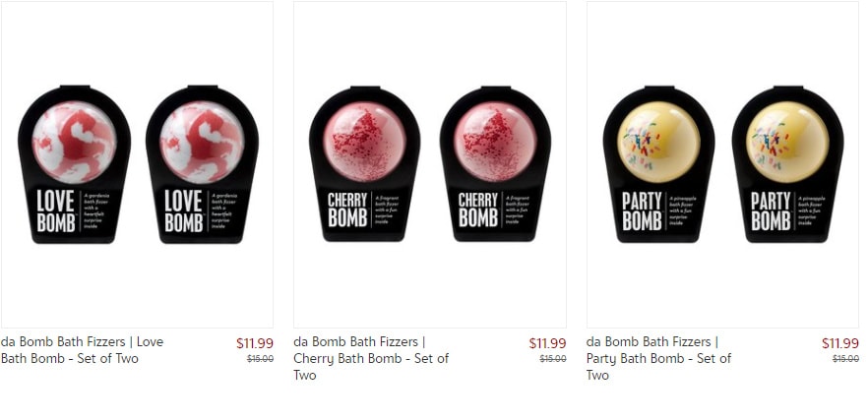Click the $11.99 price of Cherry Bath Bomb
The width and height of the screenshot is (868, 420).
click(x=547, y=343)
